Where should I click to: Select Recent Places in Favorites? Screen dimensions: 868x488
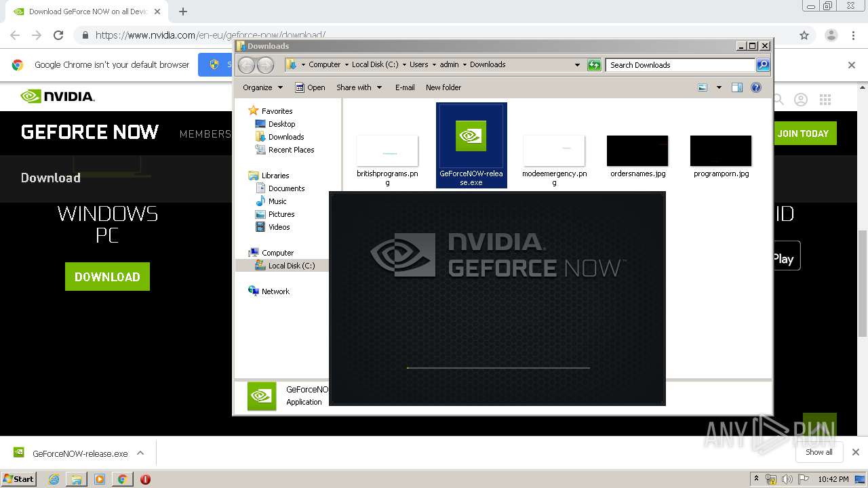point(284,150)
